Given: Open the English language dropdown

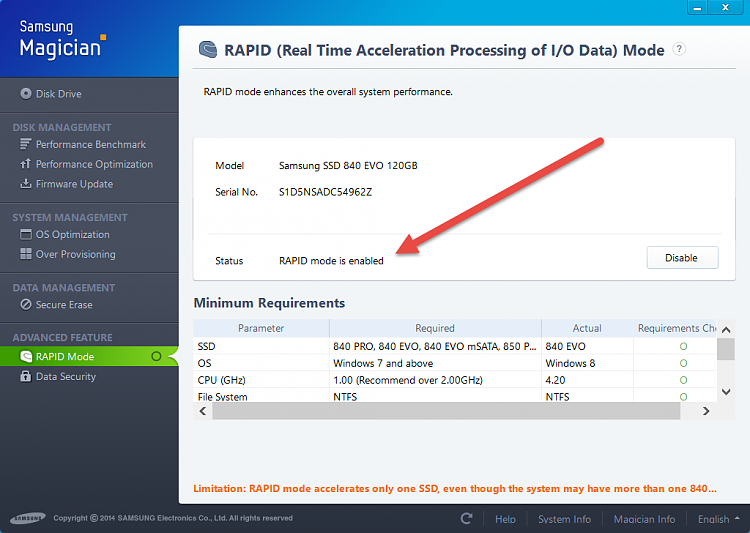Looking at the screenshot, I should tap(718, 519).
